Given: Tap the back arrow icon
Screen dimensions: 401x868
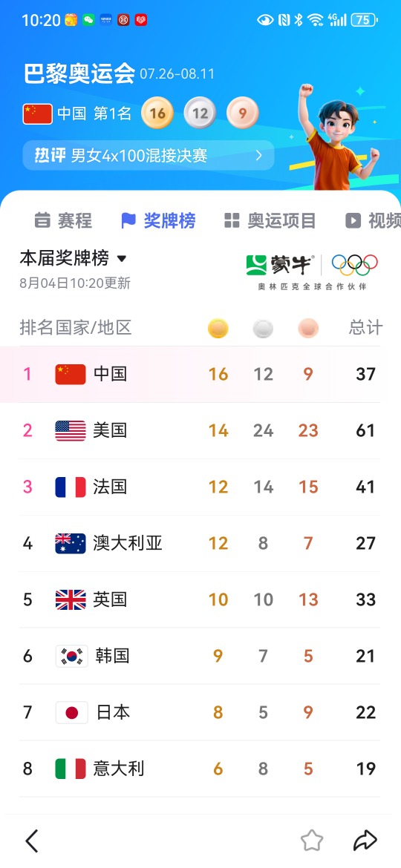Looking at the screenshot, I should click(x=32, y=841).
